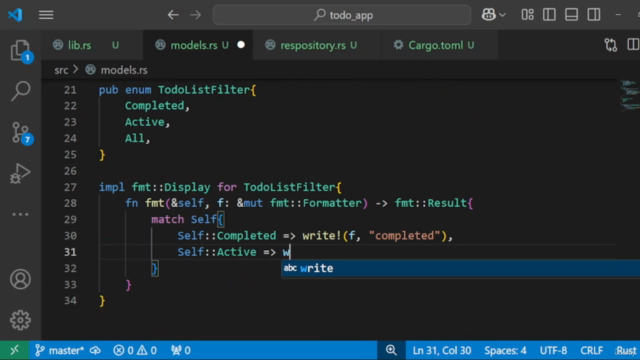The image size is (640, 360).
Task: Open remote window indicator
Action: (14, 350)
